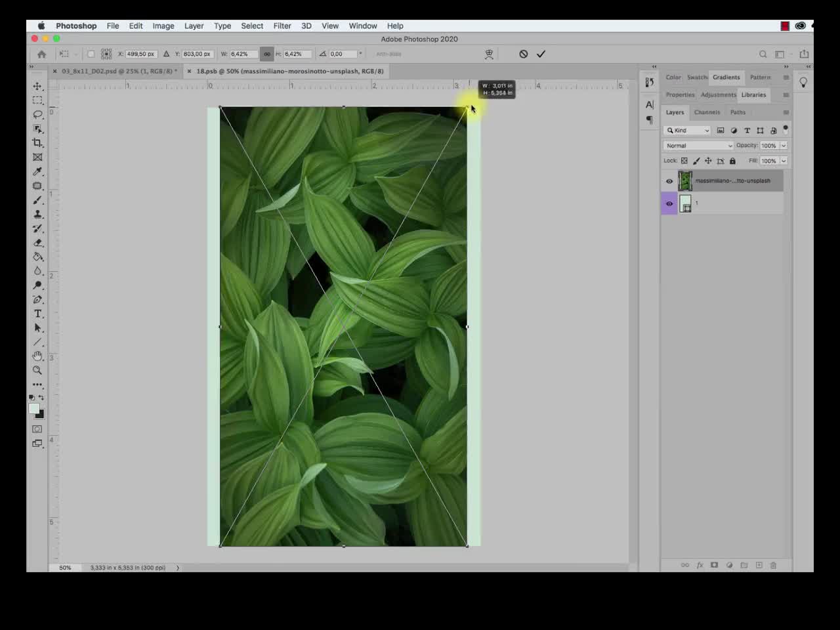Switch to the Paths tab

[x=738, y=112]
